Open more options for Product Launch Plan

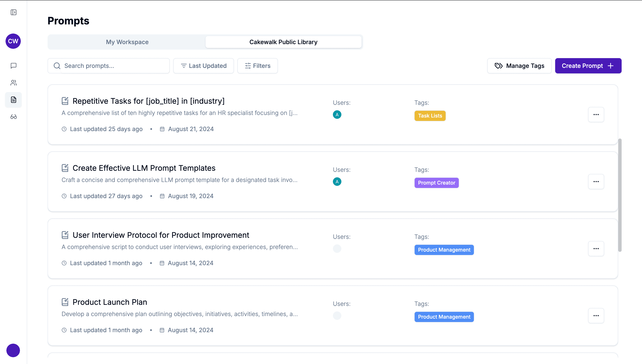point(596,315)
